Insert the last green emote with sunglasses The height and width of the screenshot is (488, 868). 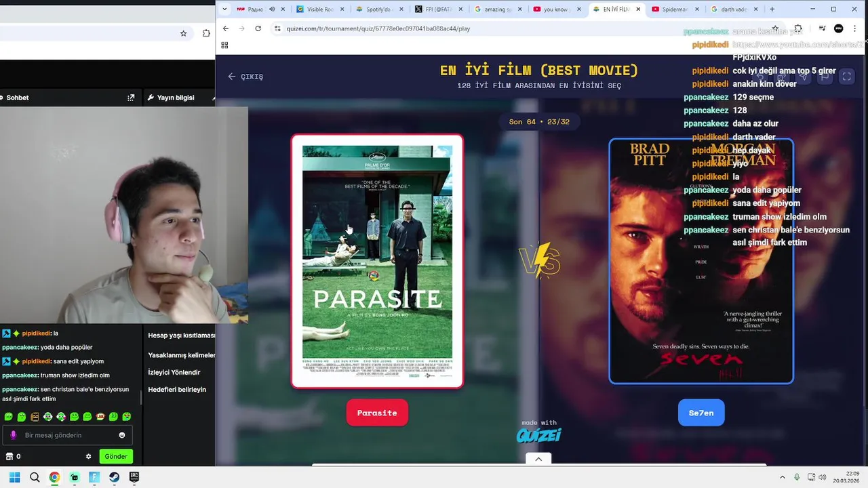127,417
